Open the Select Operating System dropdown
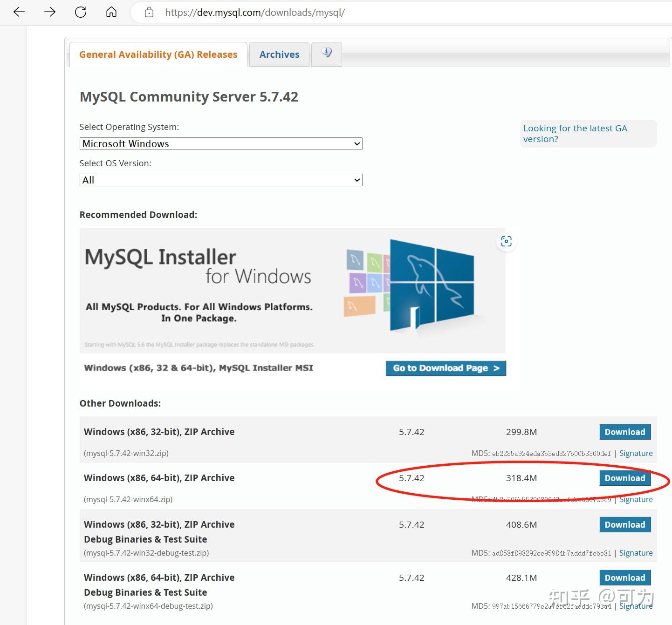This screenshot has height=625, width=672. click(221, 143)
